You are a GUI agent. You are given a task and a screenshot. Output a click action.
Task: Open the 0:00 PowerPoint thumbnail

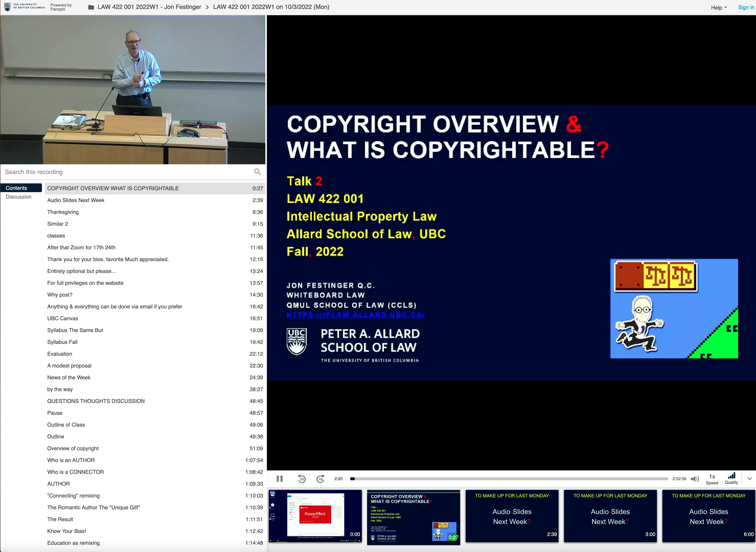tap(315, 516)
